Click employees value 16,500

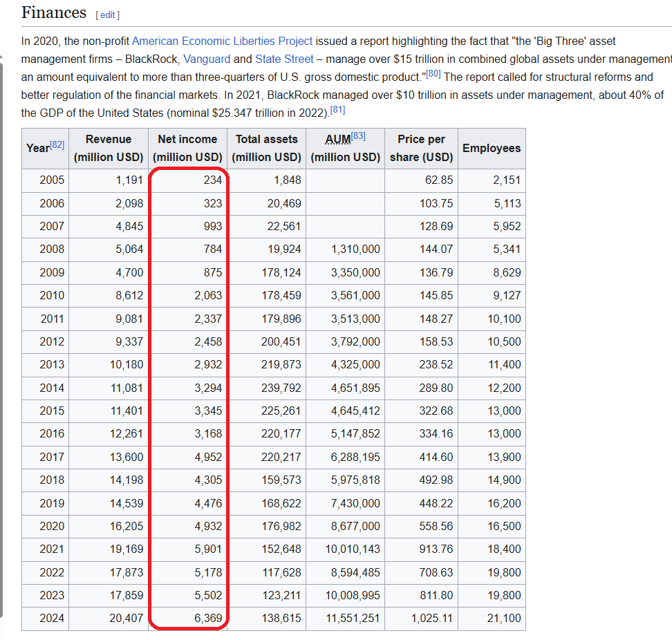[505, 526]
